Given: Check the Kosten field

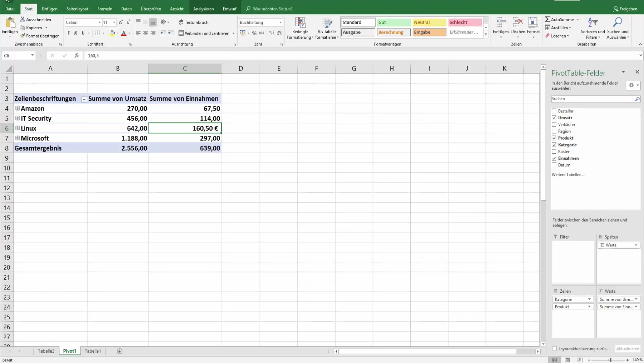Looking at the screenshot, I should [554, 151].
